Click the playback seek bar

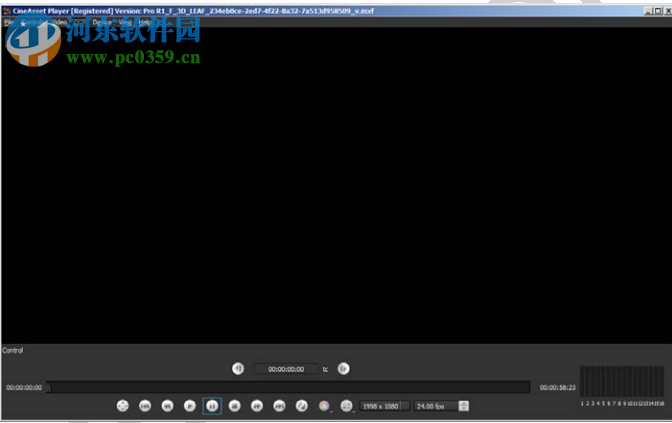(288, 387)
